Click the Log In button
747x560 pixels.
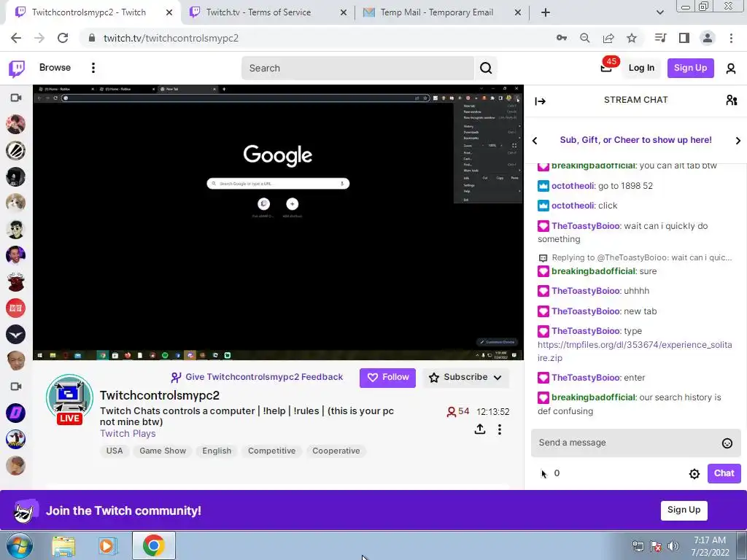(641, 68)
